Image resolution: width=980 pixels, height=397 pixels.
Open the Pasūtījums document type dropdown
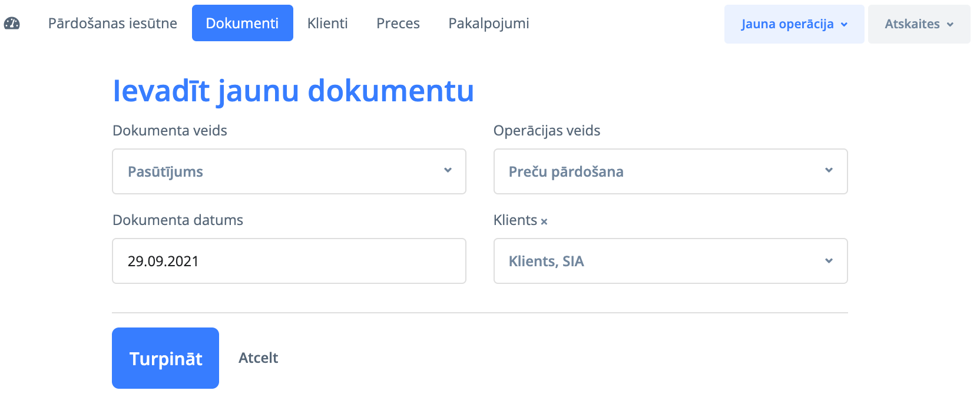pos(289,171)
